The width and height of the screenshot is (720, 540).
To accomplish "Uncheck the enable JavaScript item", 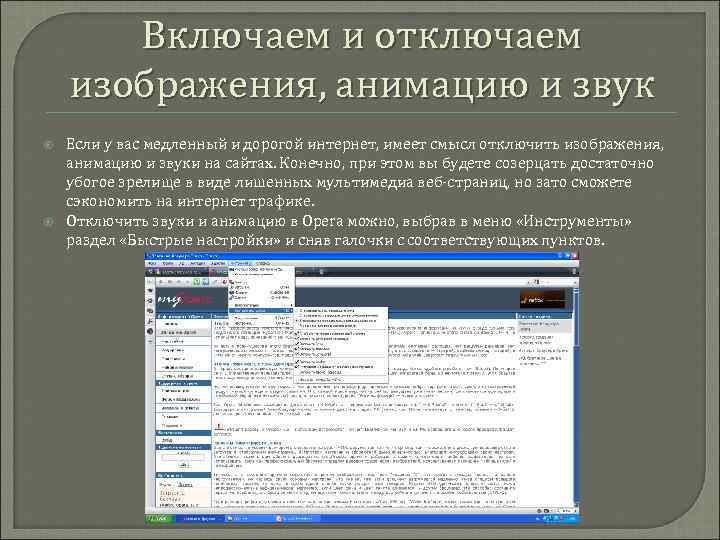I will click(x=341, y=354).
